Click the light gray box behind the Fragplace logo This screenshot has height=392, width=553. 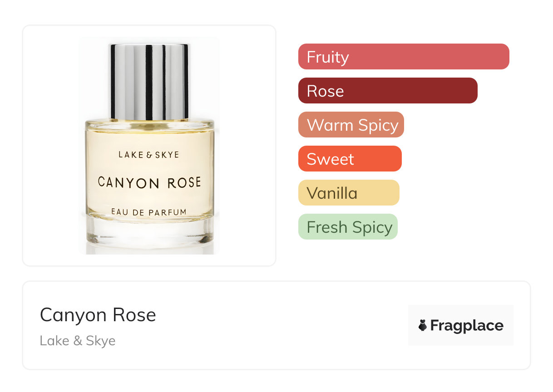coord(461,325)
